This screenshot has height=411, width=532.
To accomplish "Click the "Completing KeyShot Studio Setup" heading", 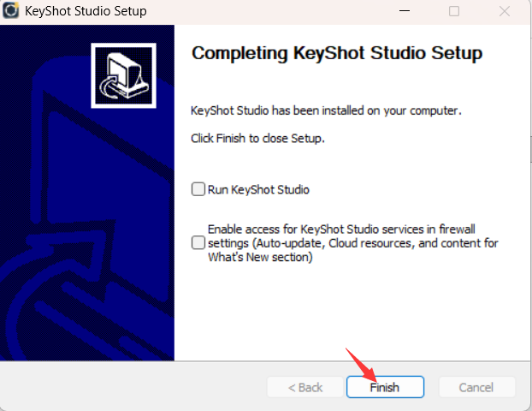I will coord(337,53).
